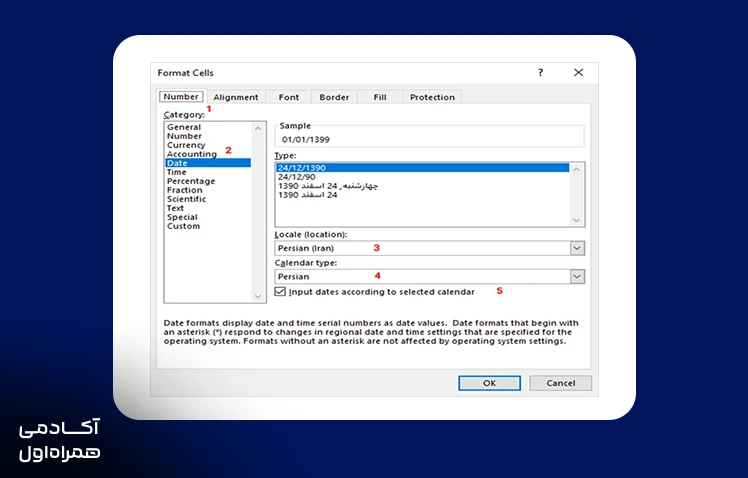Choose the Custom category
748x478 pixels.
click(x=183, y=226)
